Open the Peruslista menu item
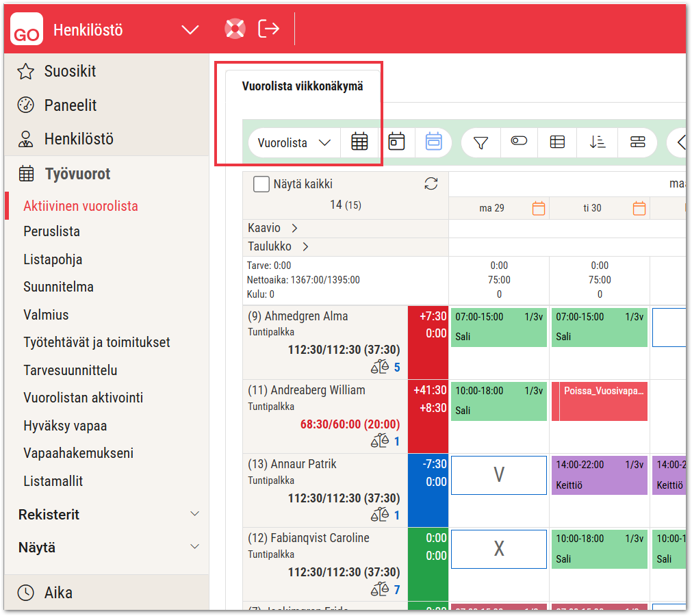692x616 pixels. tap(51, 231)
